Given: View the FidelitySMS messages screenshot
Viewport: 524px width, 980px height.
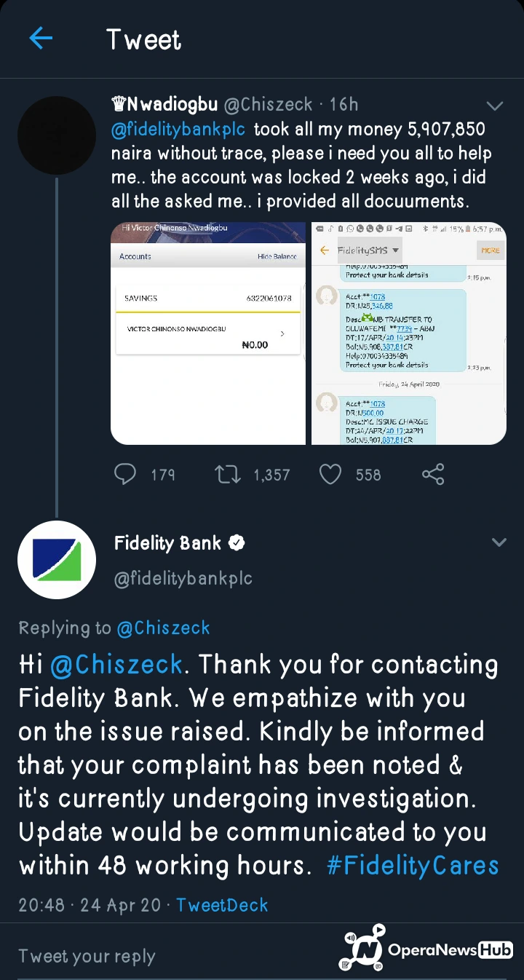Looking at the screenshot, I should (x=409, y=333).
